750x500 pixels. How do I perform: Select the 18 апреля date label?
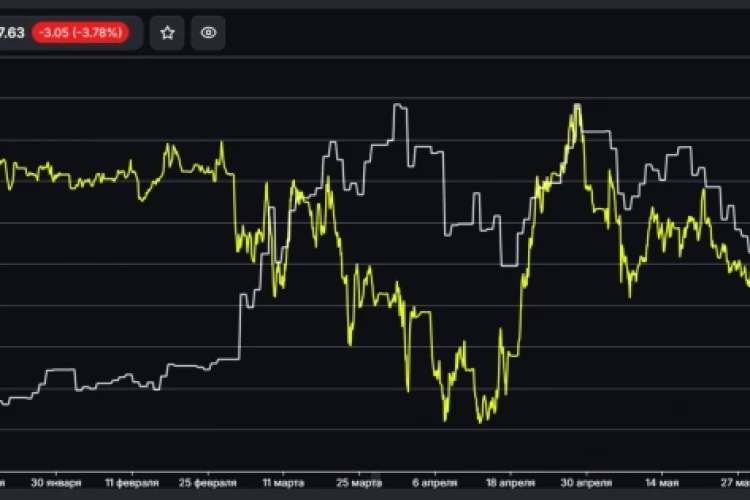510,483
